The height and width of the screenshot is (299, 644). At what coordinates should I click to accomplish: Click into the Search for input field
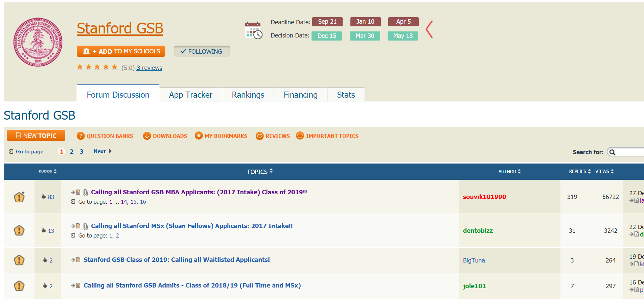pyautogui.click(x=626, y=152)
